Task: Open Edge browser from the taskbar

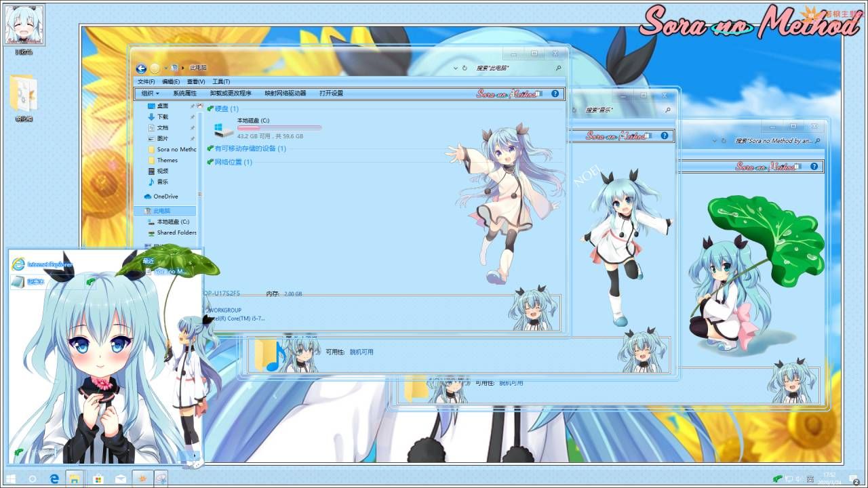Action: tap(54, 479)
